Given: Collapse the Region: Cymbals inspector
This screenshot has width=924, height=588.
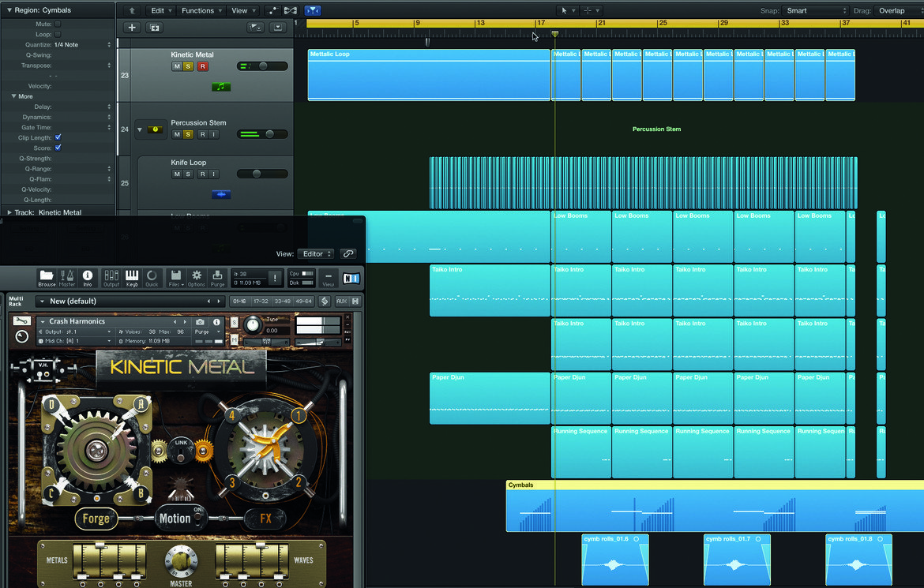Looking at the screenshot, I should coord(9,10).
